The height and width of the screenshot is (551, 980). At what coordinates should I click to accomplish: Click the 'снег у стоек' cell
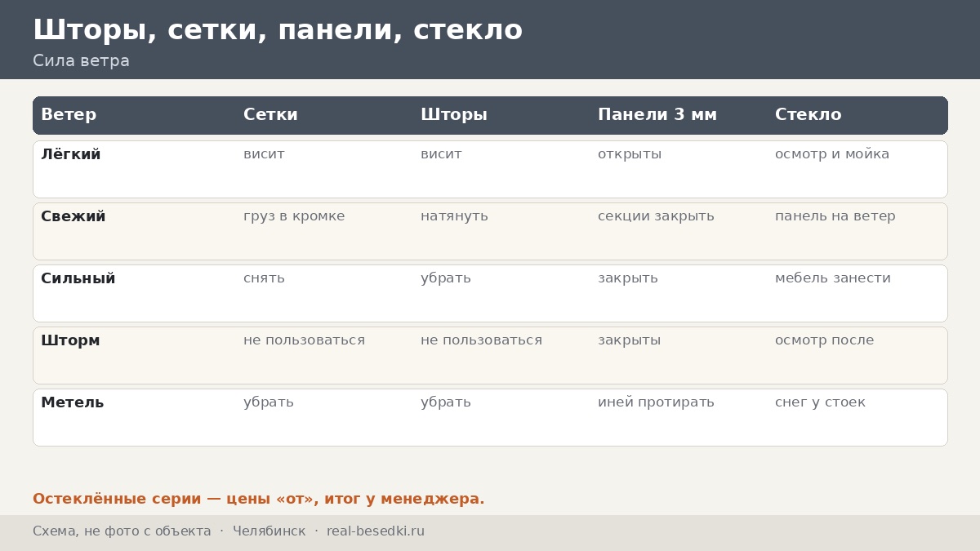(820, 402)
